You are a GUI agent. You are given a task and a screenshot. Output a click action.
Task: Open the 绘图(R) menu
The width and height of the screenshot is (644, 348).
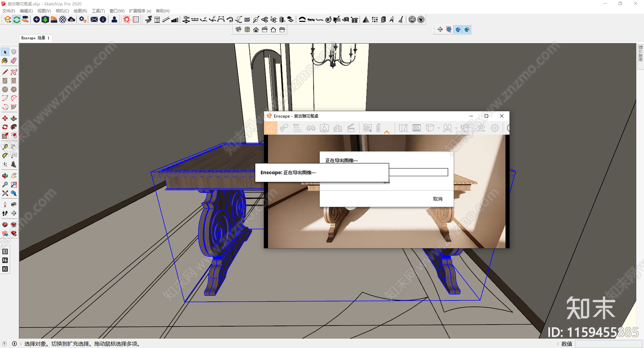80,11
